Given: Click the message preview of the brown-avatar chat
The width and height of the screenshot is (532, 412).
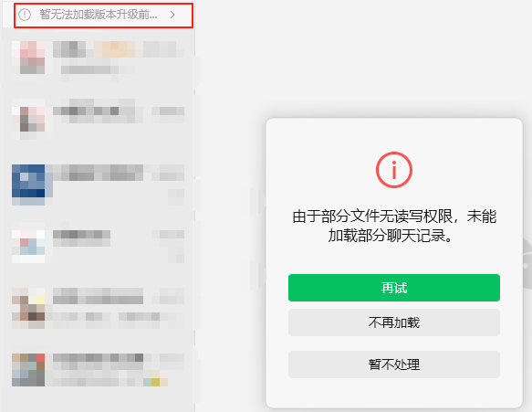Looking at the screenshot, I should (106, 317).
